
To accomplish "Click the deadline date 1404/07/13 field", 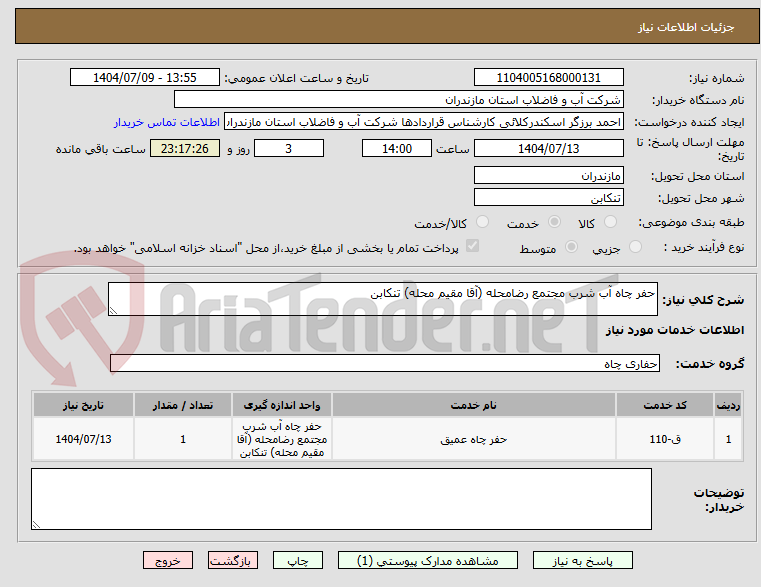I will (548, 149).
